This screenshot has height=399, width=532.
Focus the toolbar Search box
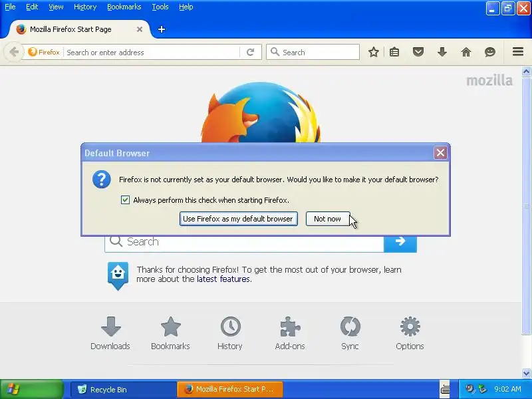pos(313,52)
